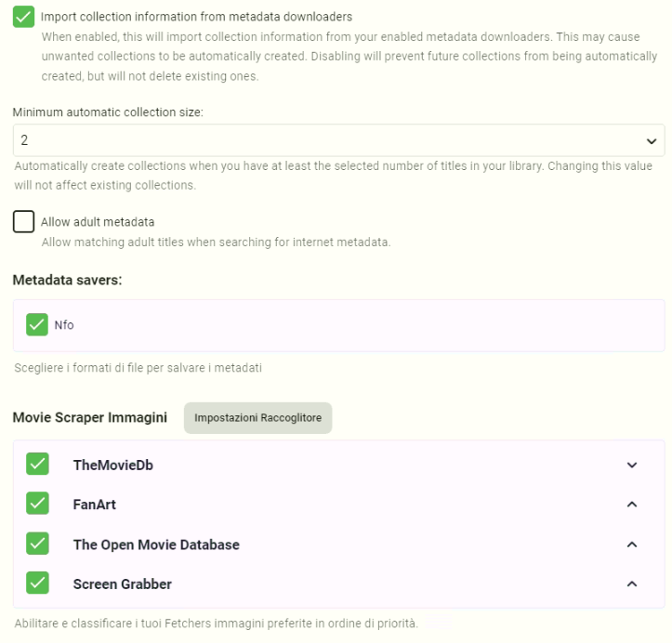Screen dimensions: 672x643
Task: Move FanArt up in priority
Action: (632, 505)
